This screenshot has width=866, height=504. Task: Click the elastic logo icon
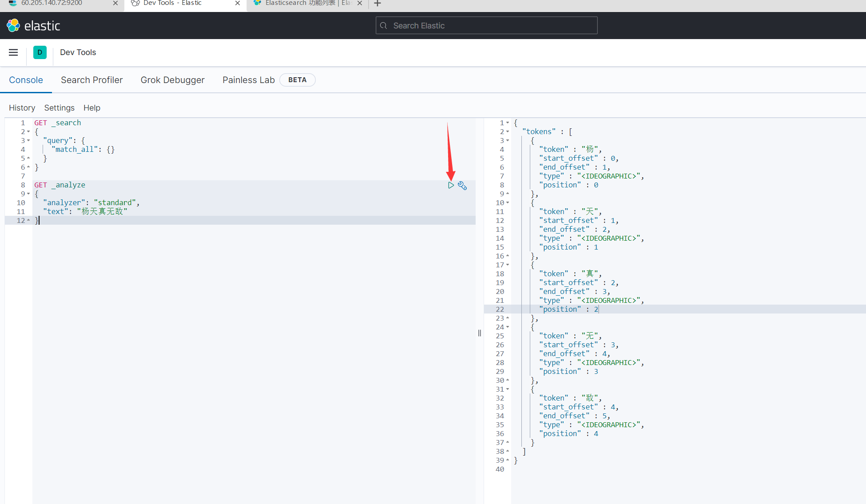click(x=13, y=25)
